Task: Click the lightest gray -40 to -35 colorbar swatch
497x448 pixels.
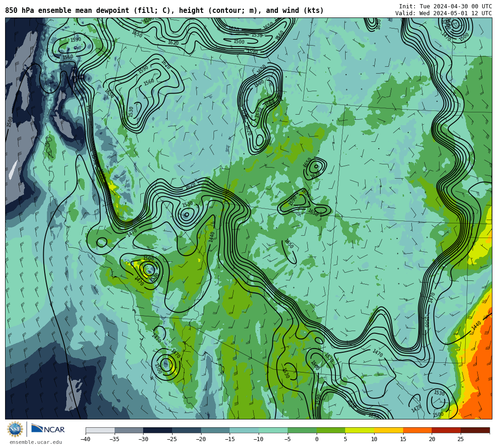Action: coord(100,430)
